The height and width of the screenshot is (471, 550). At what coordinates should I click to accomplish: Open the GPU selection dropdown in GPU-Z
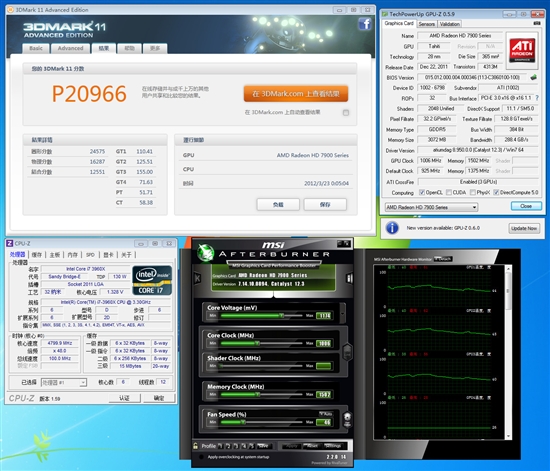click(431, 207)
